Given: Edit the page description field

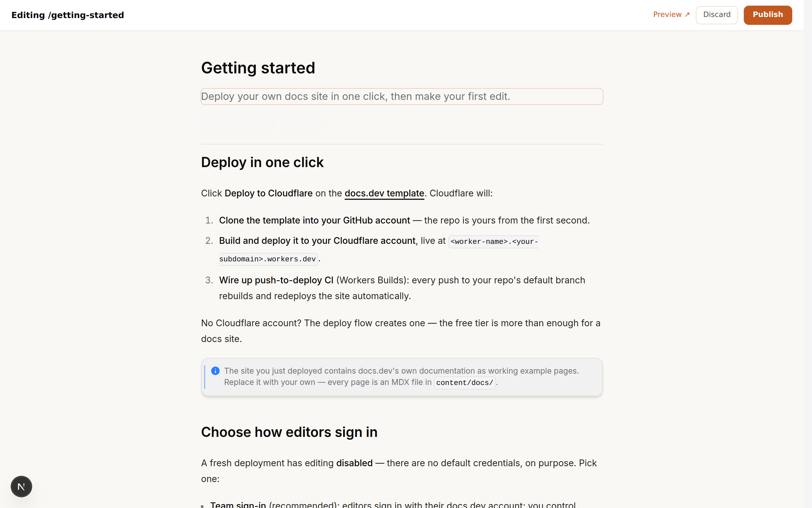Looking at the screenshot, I should (x=402, y=97).
